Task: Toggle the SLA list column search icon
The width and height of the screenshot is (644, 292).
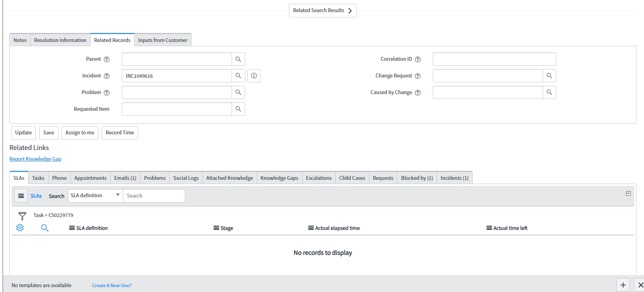Action: 45,228
